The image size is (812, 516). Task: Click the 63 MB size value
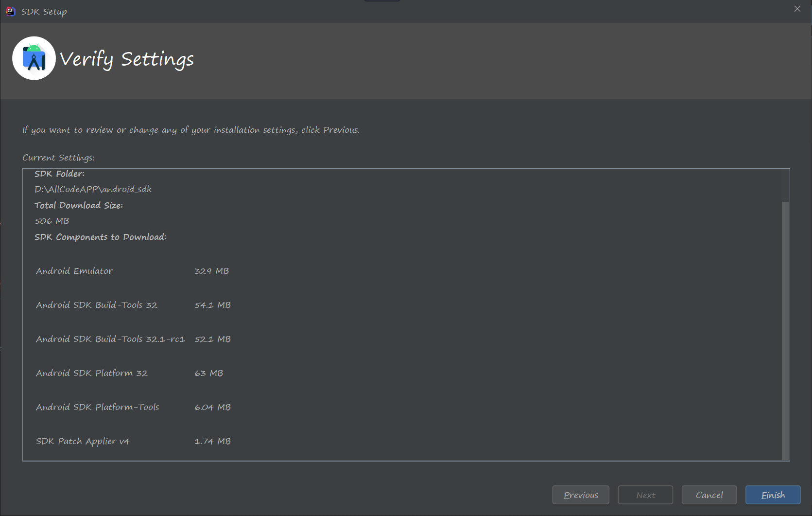[209, 373]
